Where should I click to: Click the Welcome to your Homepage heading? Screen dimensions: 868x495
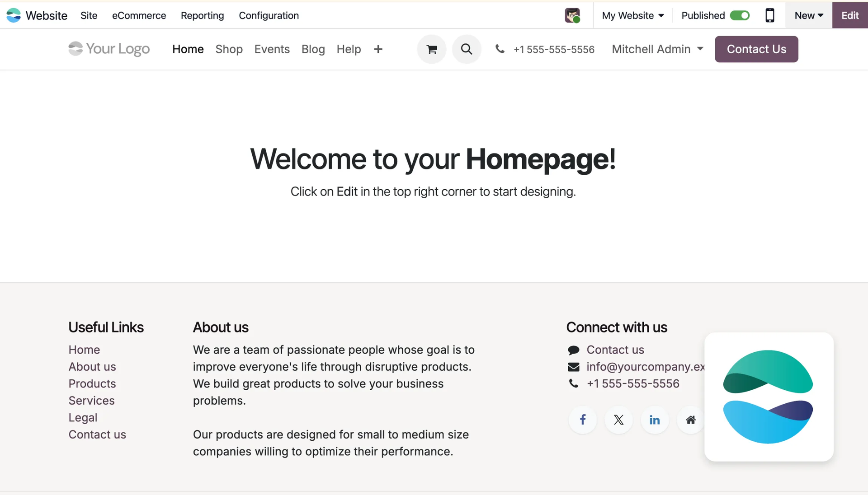(x=433, y=159)
